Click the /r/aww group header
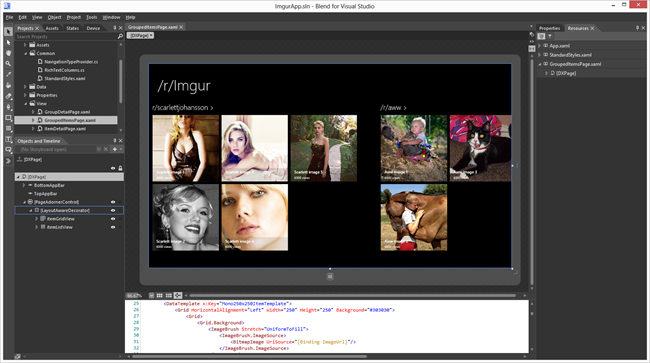The image size is (650, 363). tap(393, 107)
